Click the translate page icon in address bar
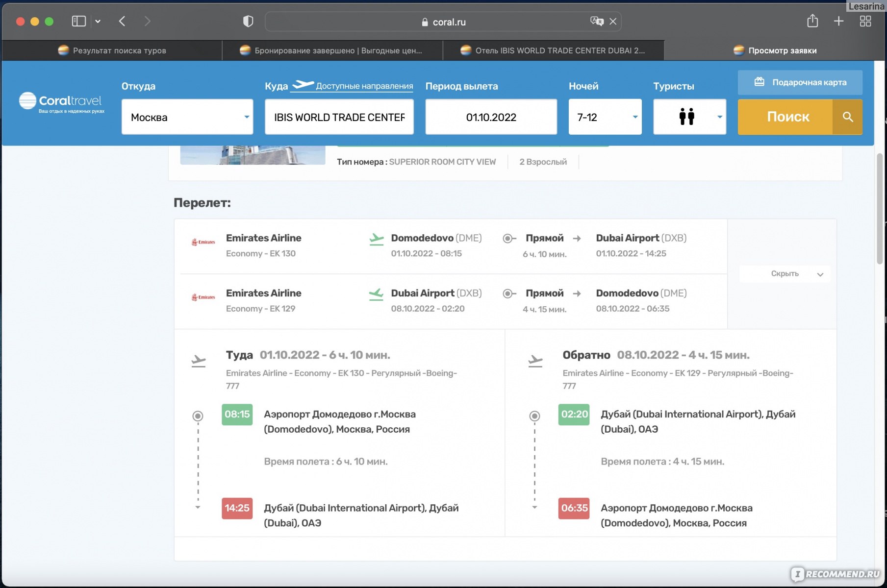The width and height of the screenshot is (887, 588). (x=597, y=21)
